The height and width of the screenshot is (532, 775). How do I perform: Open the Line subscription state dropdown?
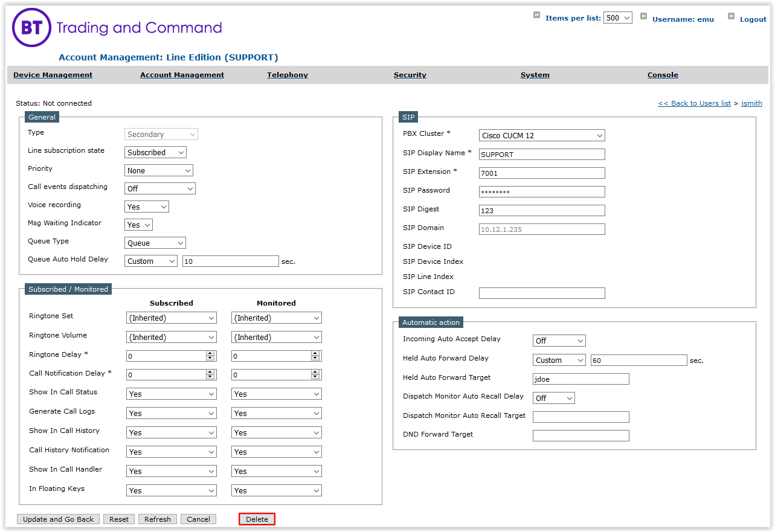(155, 153)
